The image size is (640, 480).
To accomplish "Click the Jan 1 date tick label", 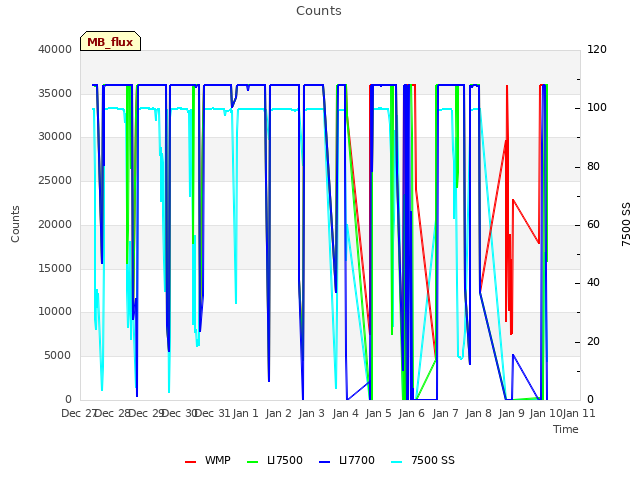I will click(x=246, y=413).
